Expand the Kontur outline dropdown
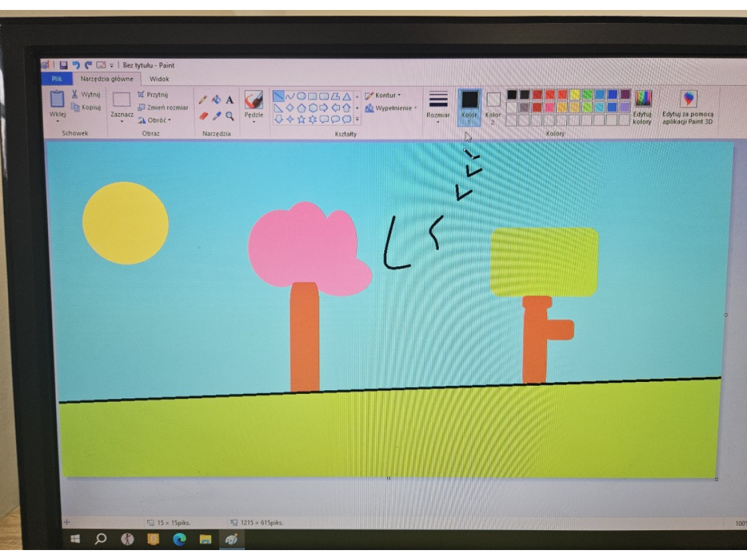The image size is (747, 560). (x=383, y=96)
